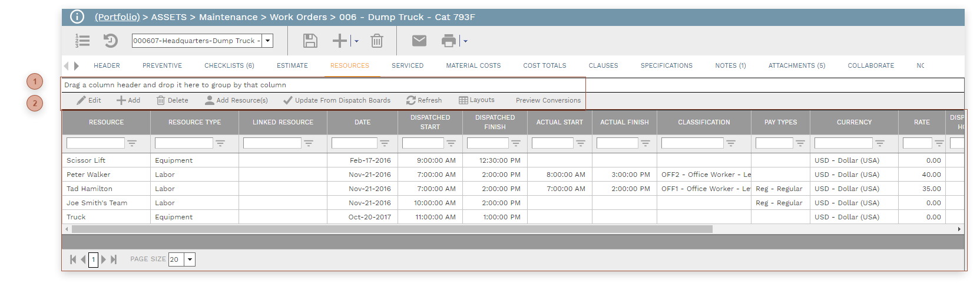Expand the work order selector dropdown

click(268, 41)
